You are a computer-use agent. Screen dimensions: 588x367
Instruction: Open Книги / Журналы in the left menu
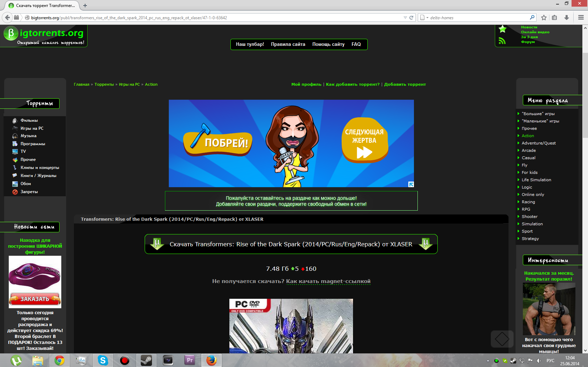[x=38, y=176]
